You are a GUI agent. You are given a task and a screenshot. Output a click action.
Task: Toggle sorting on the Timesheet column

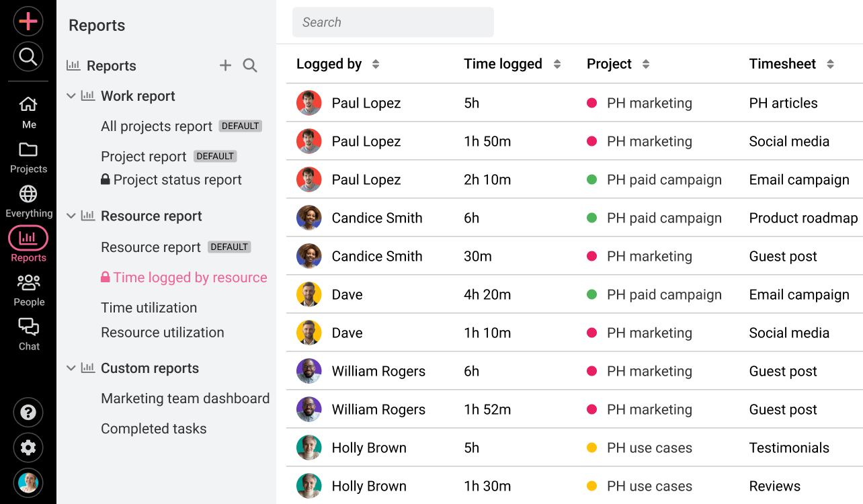click(831, 64)
